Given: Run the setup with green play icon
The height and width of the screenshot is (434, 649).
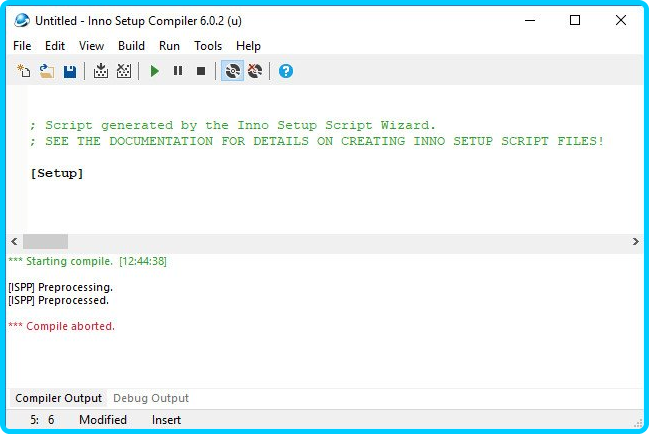Looking at the screenshot, I should pos(155,71).
